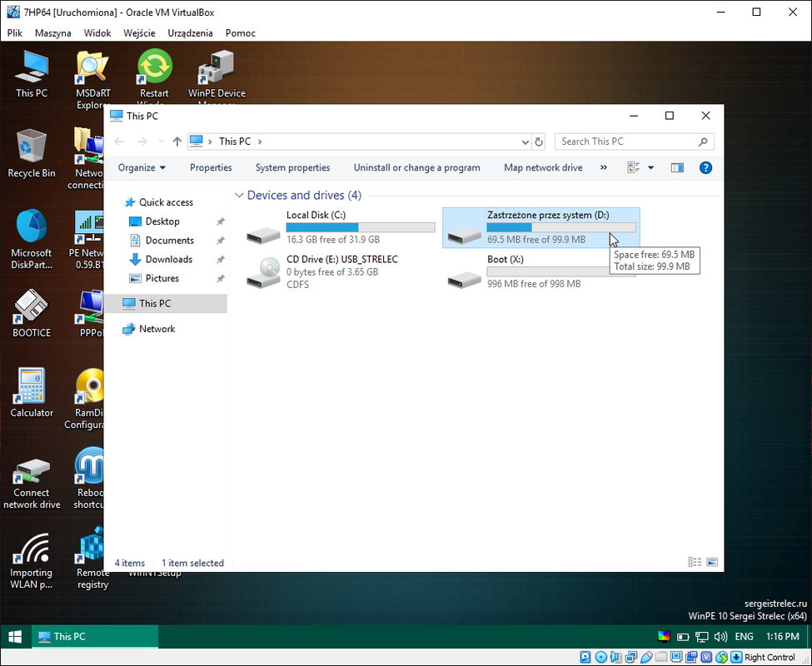Image resolution: width=812 pixels, height=666 pixels.
Task: Go up one folder level arrow
Action: click(177, 142)
